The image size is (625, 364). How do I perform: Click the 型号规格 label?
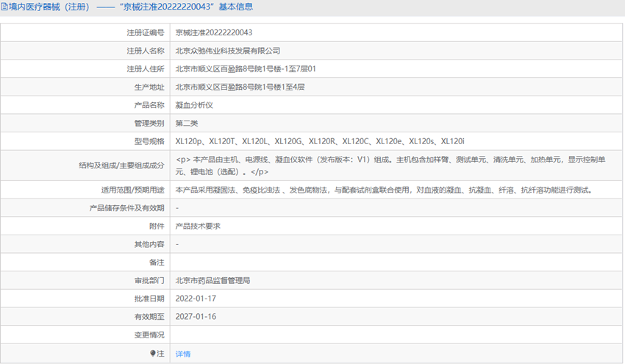[149, 141]
